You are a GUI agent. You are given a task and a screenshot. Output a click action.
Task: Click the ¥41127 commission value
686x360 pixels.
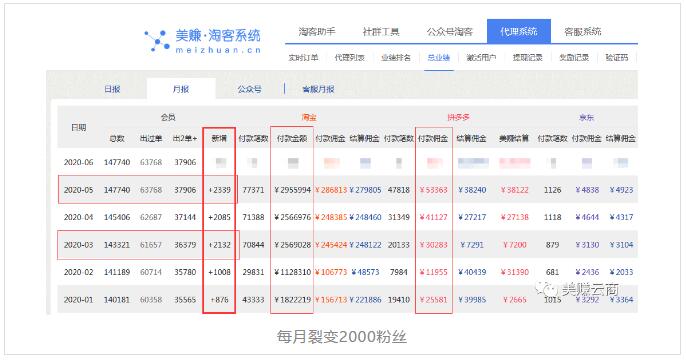point(434,217)
